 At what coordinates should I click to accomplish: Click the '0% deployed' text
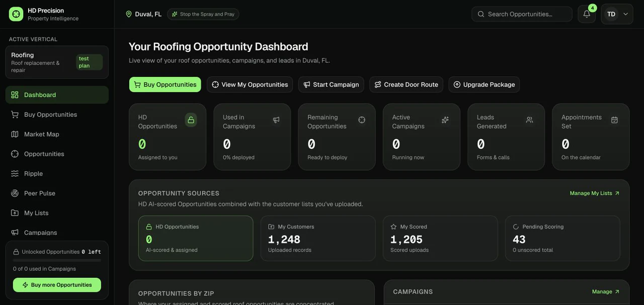click(238, 158)
